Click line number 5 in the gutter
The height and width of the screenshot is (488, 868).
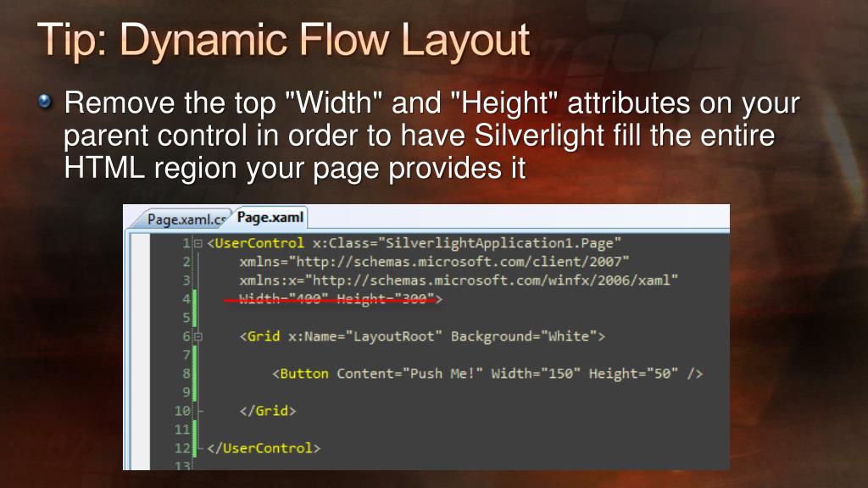pos(186,318)
